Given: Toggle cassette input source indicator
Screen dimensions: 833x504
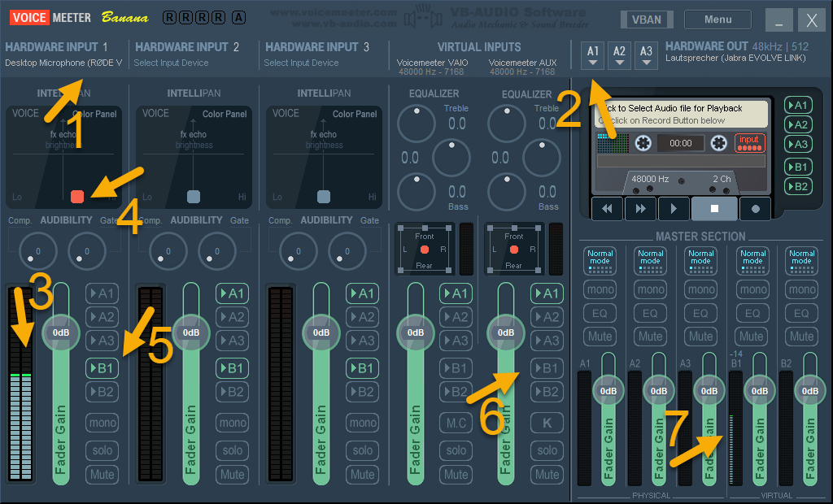Looking at the screenshot, I should click(749, 143).
